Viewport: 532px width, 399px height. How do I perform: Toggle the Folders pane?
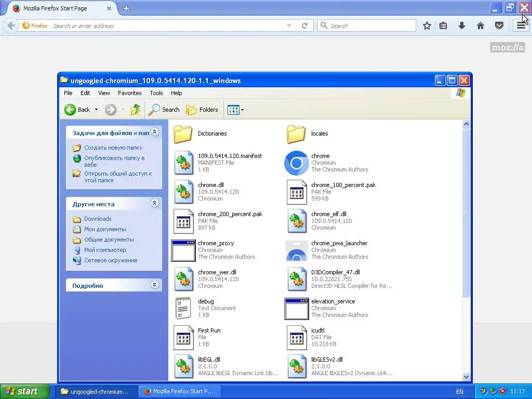(202, 110)
